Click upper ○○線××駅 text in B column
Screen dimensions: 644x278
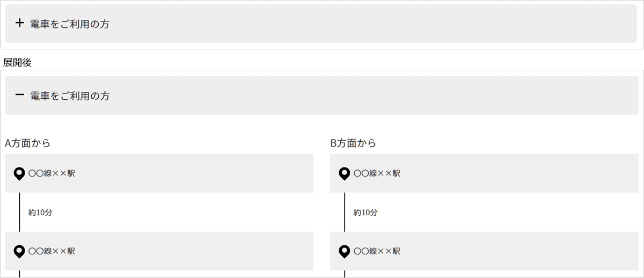pyautogui.click(x=377, y=173)
